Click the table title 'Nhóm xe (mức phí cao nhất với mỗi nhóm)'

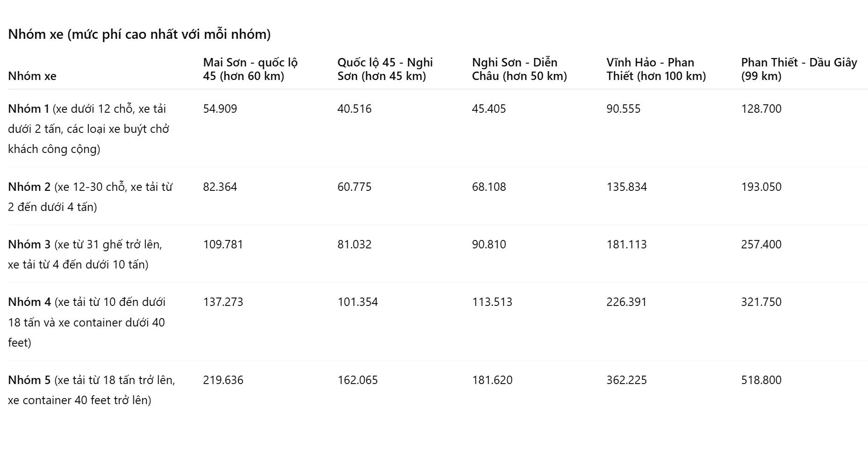139,34
